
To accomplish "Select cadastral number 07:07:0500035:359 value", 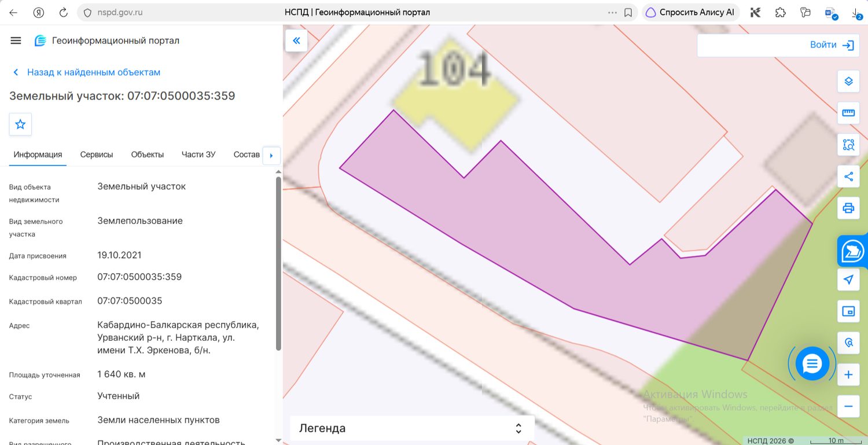I will (139, 277).
